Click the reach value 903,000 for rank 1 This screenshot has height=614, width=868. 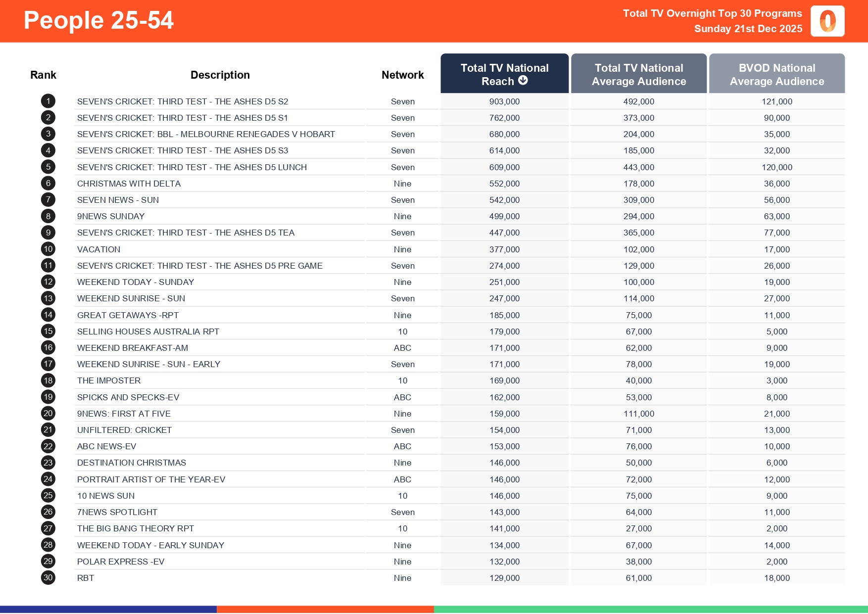point(504,101)
